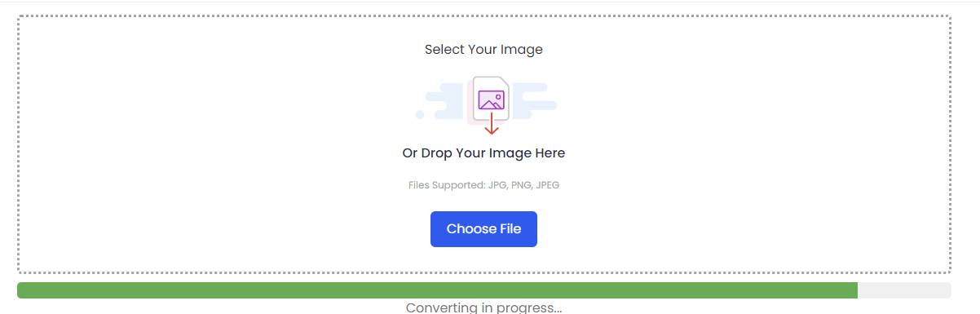Screen dimensions: 980x314
Task: Click the Select Your Image heading
Action: click(483, 50)
